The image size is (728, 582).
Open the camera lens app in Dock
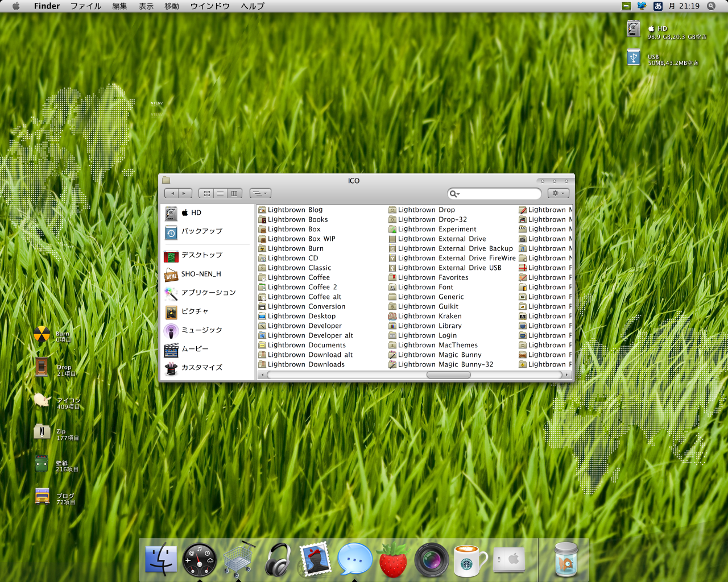click(x=432, y=559)
